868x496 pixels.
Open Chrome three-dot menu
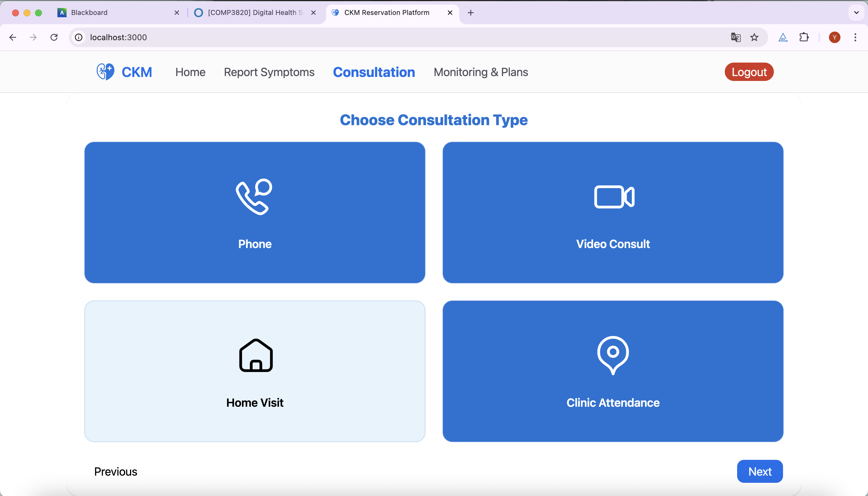(855, 37)
